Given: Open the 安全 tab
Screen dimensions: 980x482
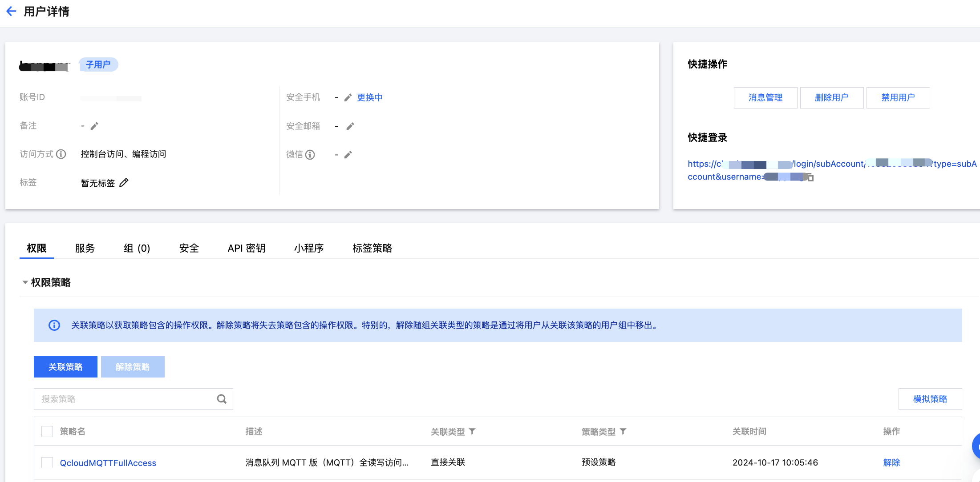Looking at the screenshot, I should click(x=189, y=248).
